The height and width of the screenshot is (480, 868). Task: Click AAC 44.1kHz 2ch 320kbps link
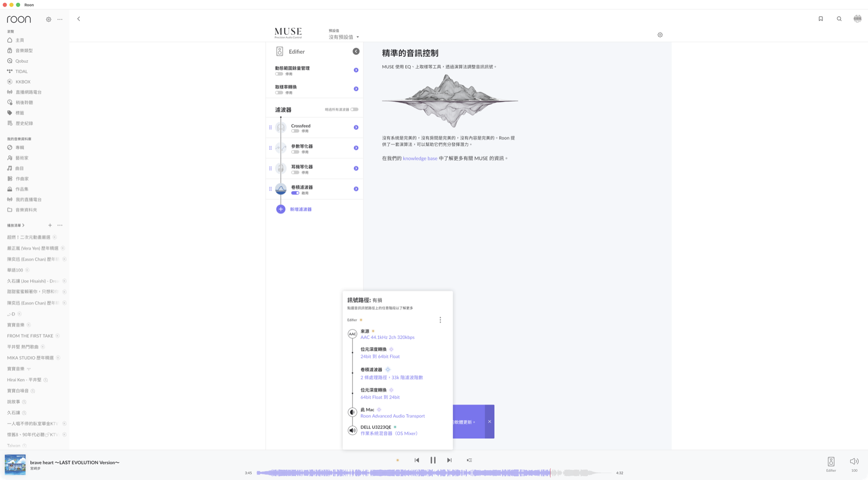pyautogui.click(x=387, y=337)
